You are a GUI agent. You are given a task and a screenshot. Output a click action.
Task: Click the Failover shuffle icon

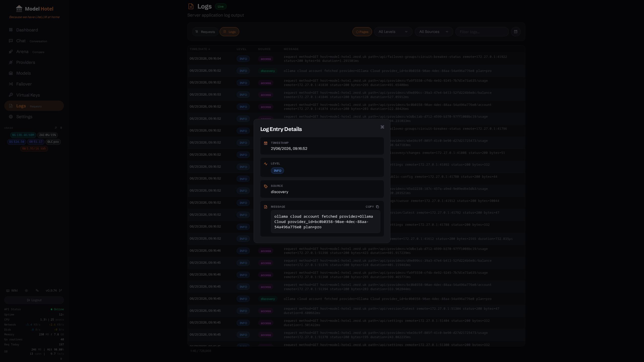pos(11,84)
